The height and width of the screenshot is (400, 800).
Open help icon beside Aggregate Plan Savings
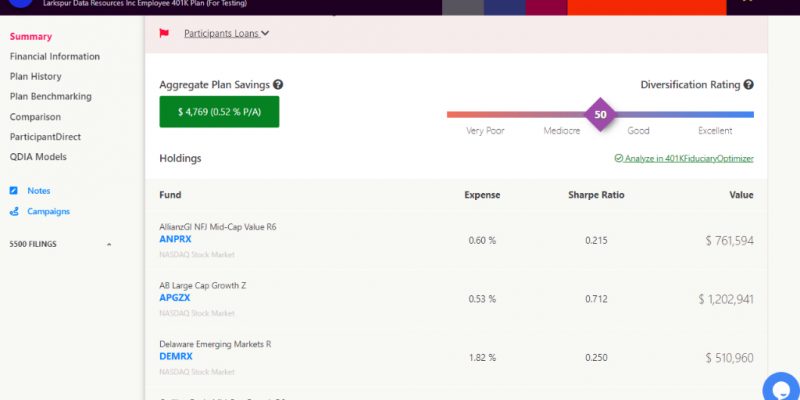coord(278,86)
